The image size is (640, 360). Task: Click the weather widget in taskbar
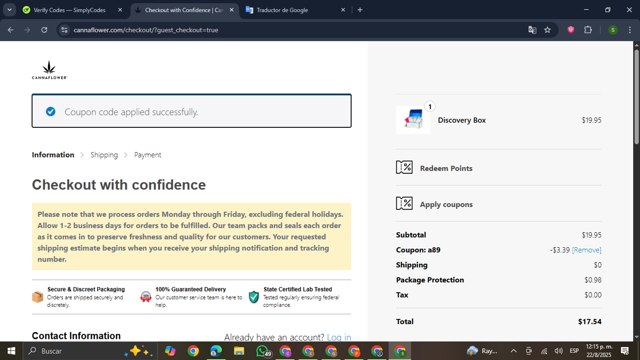point(482,351)
